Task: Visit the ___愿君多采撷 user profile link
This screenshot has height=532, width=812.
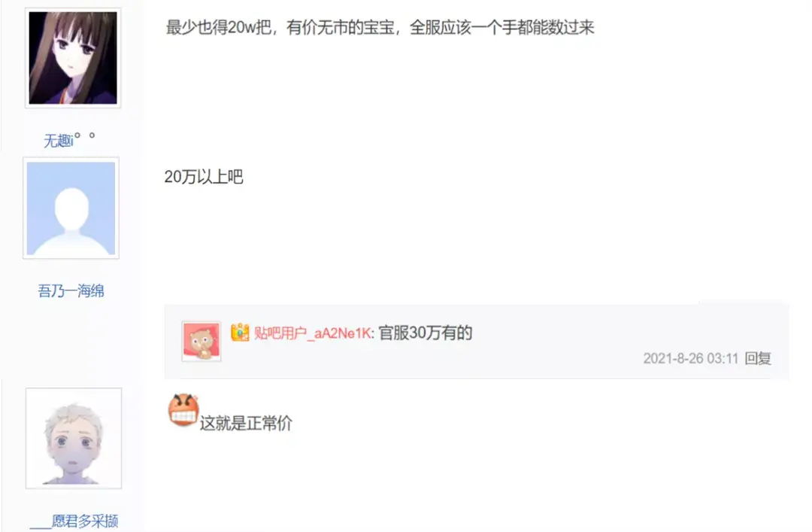Action: point(74,521)
